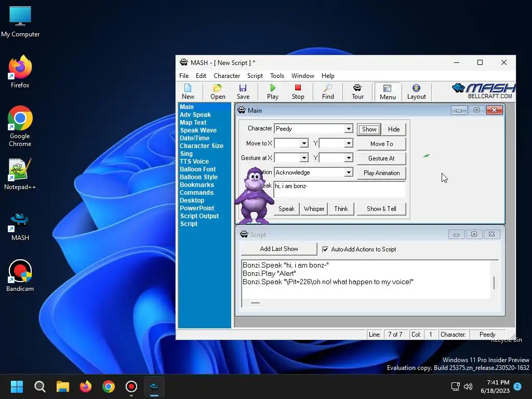Click the Show & Tell button

381,209
